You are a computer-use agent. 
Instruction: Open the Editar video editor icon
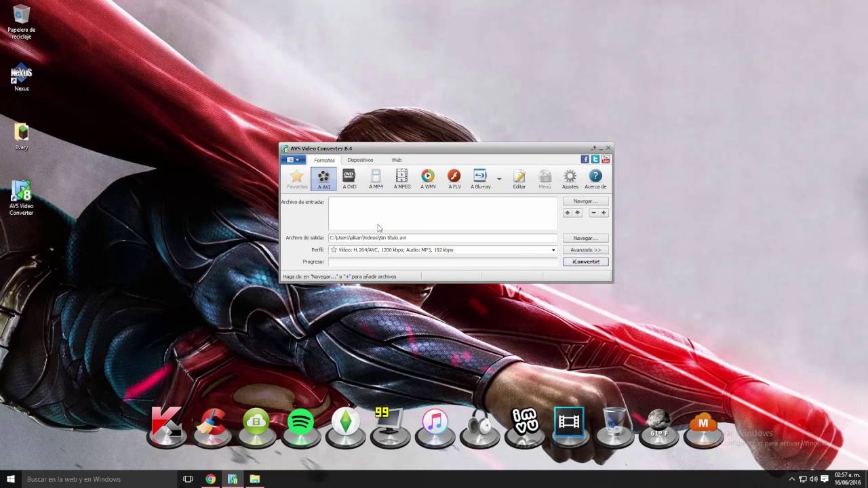519,179
